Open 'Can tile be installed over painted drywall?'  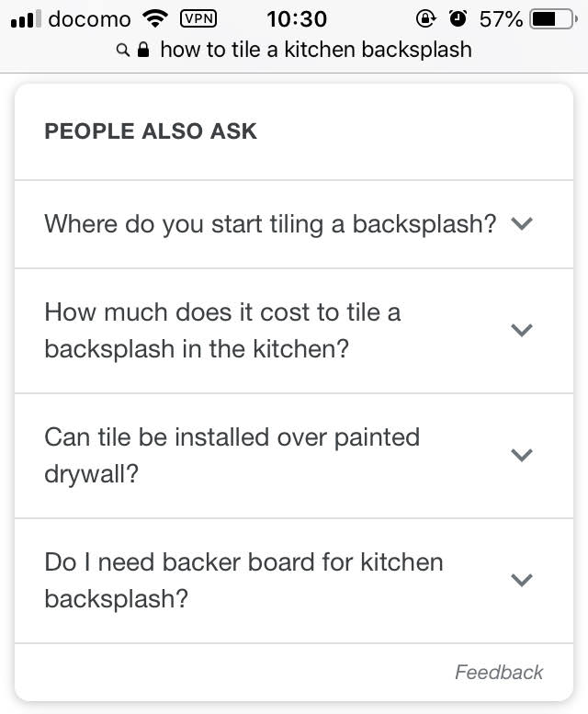294,456
